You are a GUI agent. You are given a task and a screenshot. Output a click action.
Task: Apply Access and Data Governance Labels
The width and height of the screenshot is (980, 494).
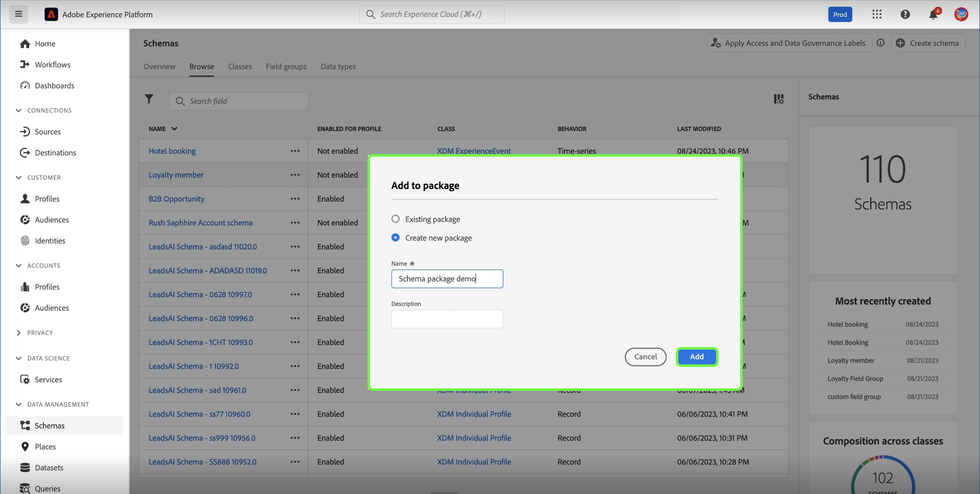[789, 43]
